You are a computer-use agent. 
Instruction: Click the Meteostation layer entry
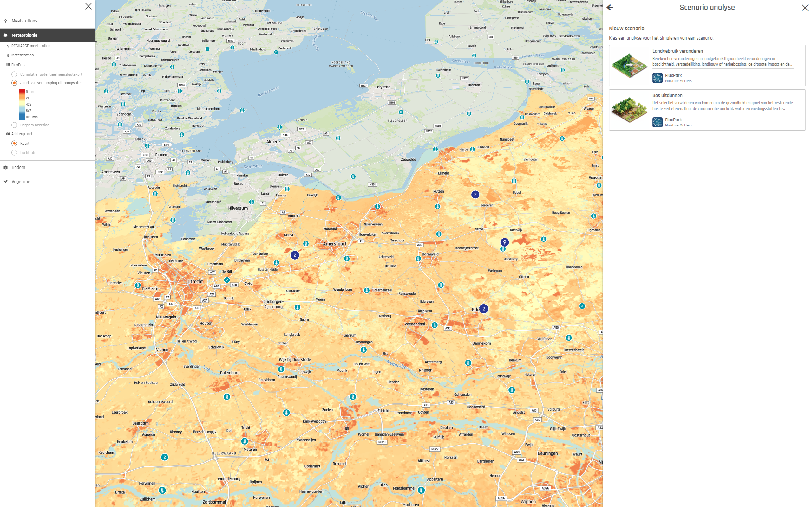(23, 55)
